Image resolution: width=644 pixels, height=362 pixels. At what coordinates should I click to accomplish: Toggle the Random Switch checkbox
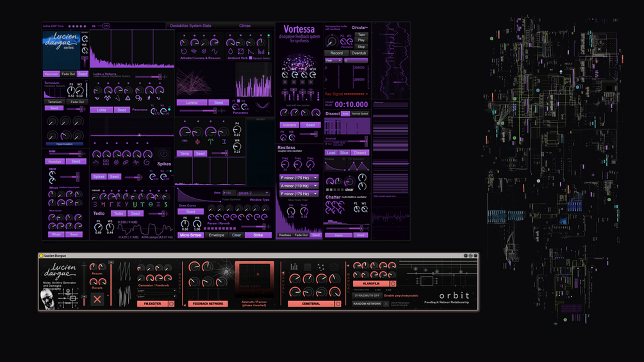click(x=251, y=58)
